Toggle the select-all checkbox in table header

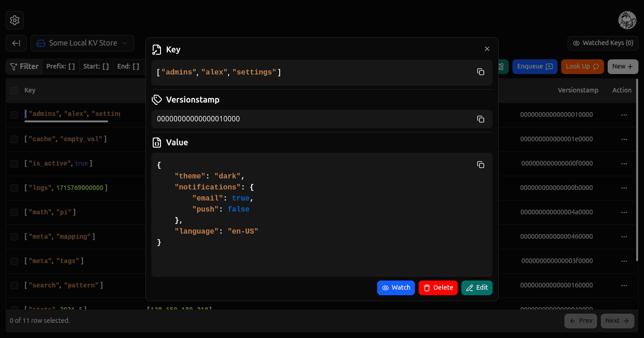(x=14, y=91)
